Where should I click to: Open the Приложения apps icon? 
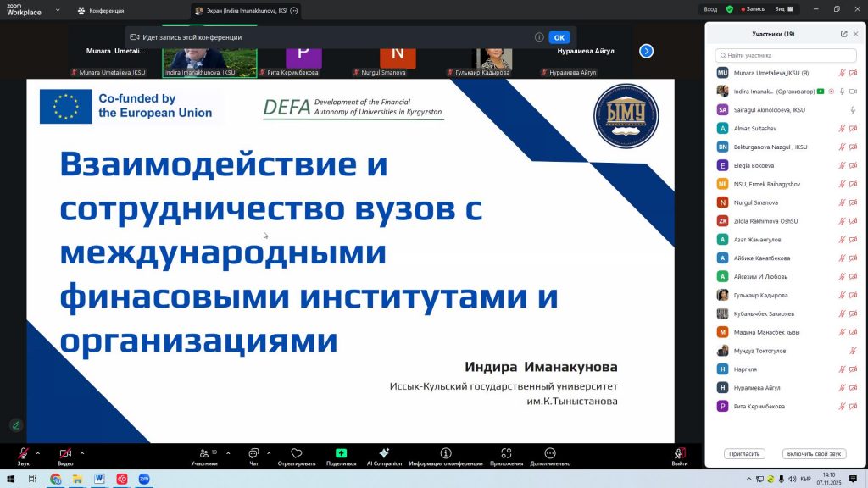click(506, 453)
